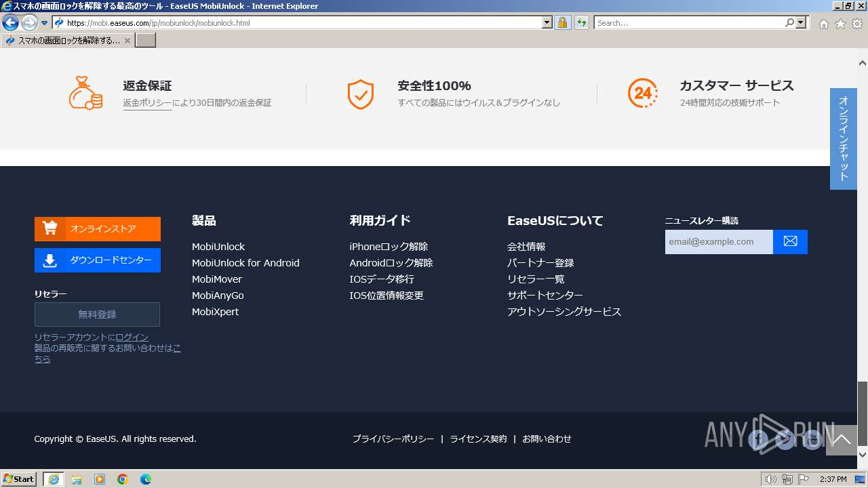The image size is (868, 488).
Task: Open the media player taskbar icon
Action: point(100,479)
